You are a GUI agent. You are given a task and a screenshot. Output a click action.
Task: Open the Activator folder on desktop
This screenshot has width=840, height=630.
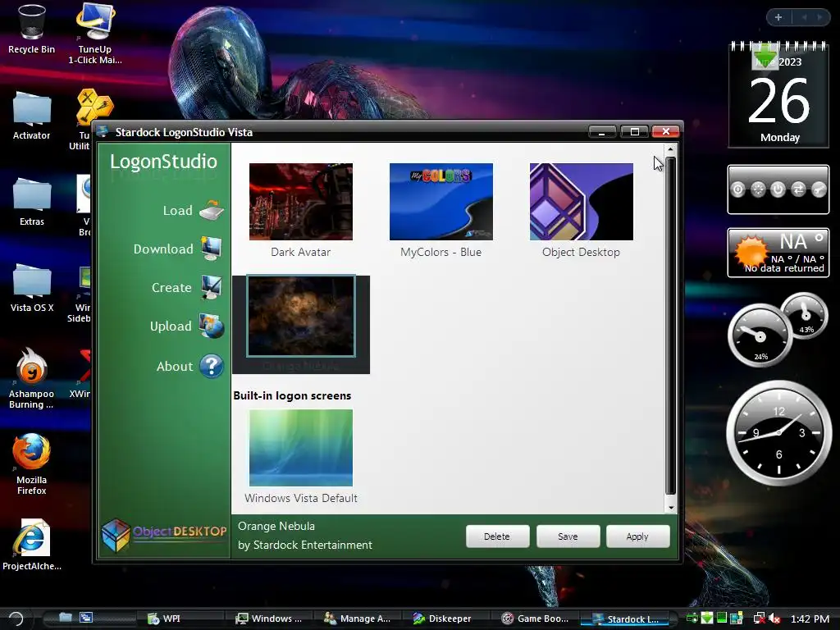(32, 116)
